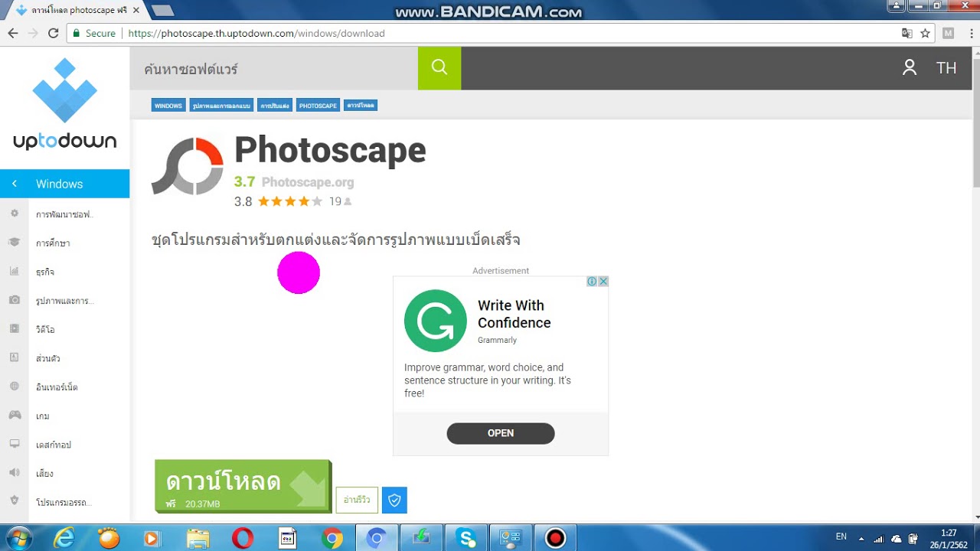980x551 pixels.
Task: Click the Secure site info label
Action: click(93, 33)
